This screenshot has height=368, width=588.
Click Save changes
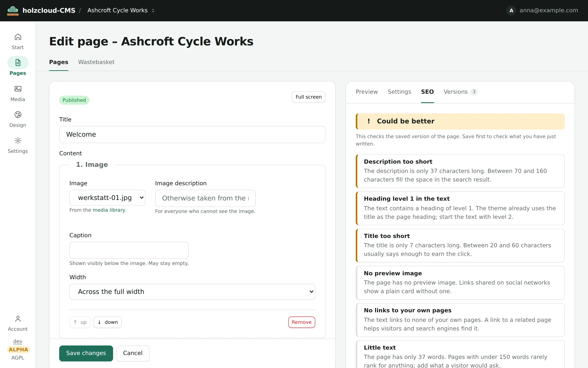pyautogui.click(x=86, y=353)
